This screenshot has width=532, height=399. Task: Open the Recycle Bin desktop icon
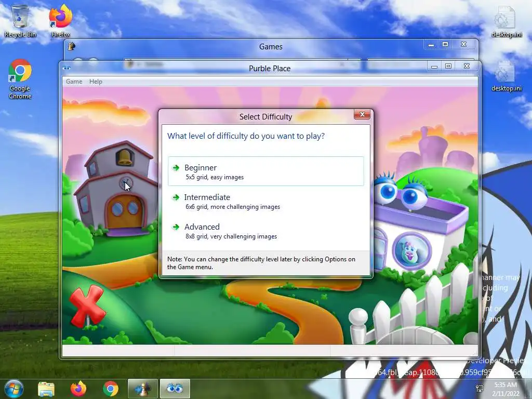tap(20, 21)
